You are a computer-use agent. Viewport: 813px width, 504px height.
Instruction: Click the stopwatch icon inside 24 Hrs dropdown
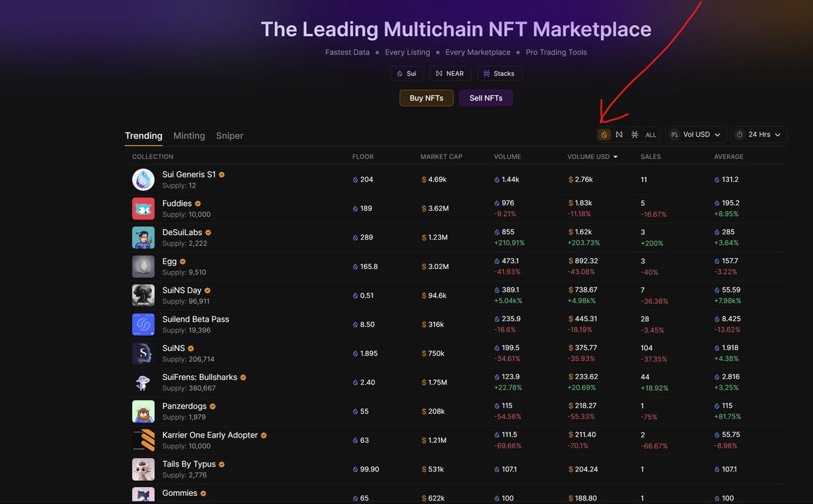pyautogui.click(x=740, y=135)
